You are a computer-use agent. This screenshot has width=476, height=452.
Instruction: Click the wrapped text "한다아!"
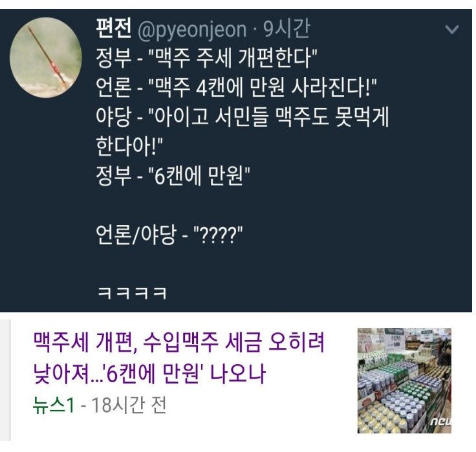pyautogui.click(x=129, y=146)
